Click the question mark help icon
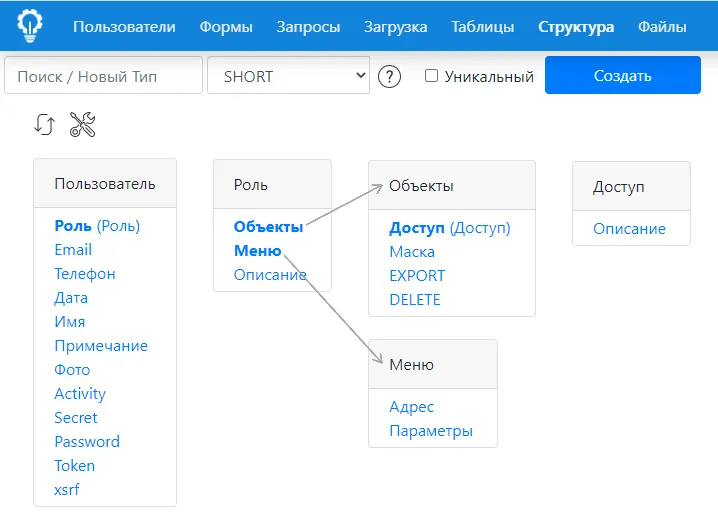 [389, 76]
